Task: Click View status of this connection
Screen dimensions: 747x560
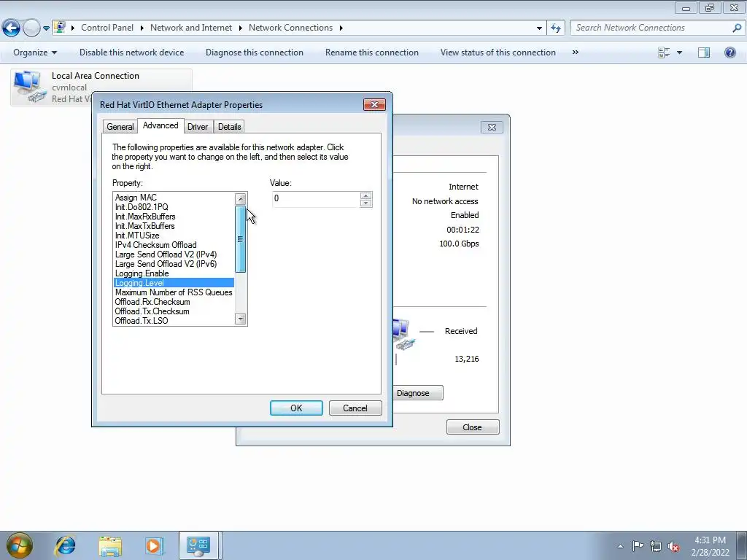Action: 498,52
